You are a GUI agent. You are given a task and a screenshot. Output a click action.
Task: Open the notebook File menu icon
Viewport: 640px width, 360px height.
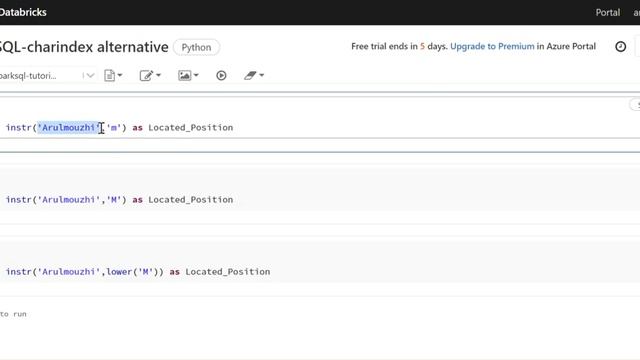pos(113,76)
